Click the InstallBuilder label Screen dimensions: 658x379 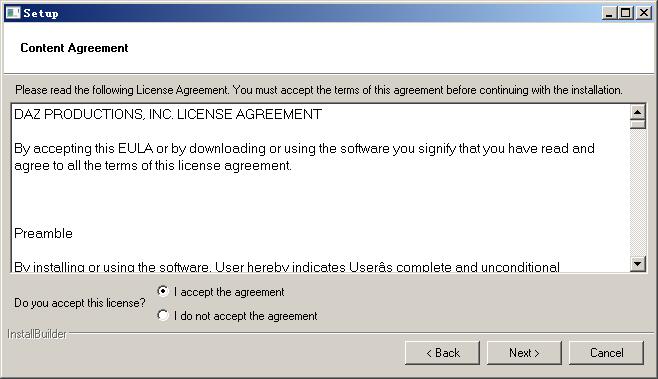(37, 334)
